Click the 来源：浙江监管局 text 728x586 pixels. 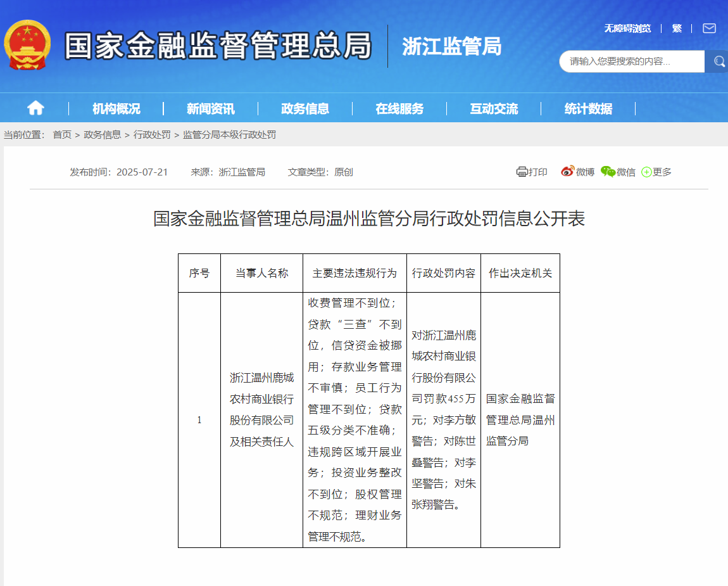[228, 172]
